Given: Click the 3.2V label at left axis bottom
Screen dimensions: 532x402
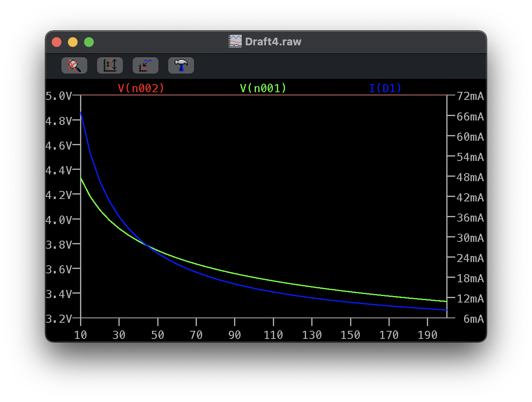Looking at the screenshot, I should 59,319.
